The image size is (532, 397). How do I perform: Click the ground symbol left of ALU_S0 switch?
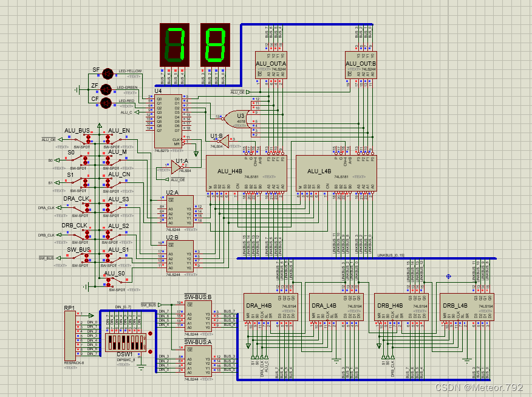pos(86,287)
